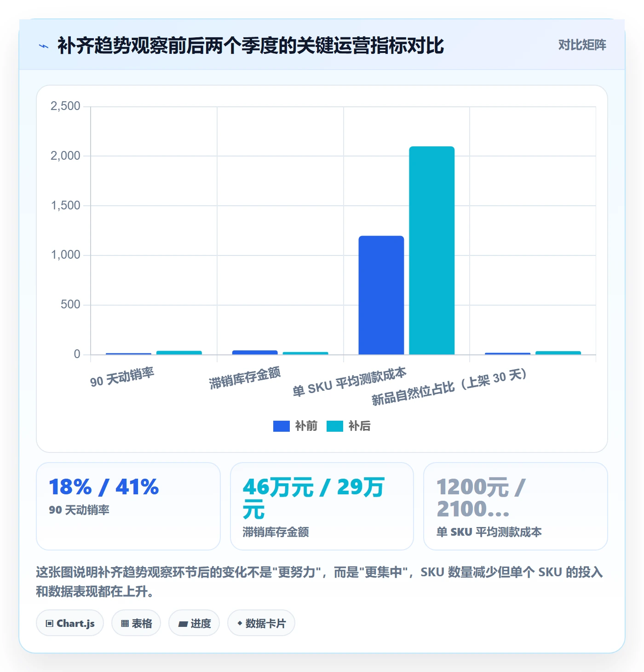This screenshot has width=644, height=672.
Task: Click the diamond icon in 数据卡片 chip
Action: (x=240, y=623)
